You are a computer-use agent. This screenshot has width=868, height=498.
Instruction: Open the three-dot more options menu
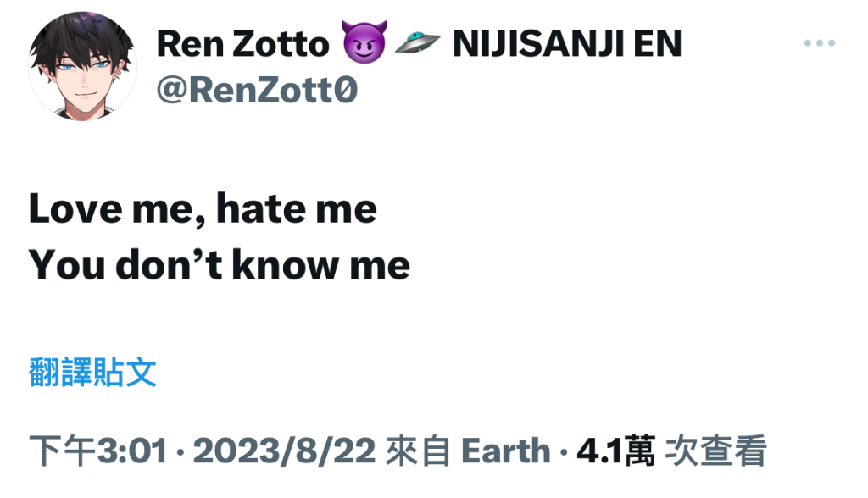pyautogui.click(x=820, y=42)
